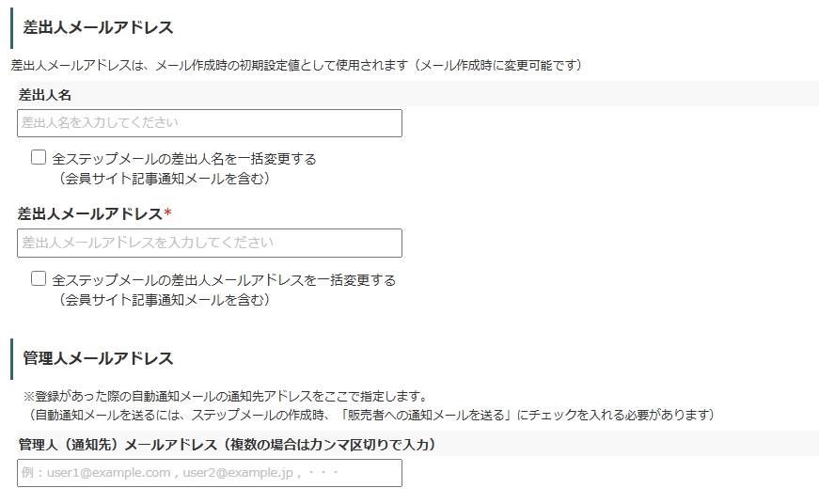Click (会員サイト記事通知メールを含む) under the 差出人名 checkbox

pos(164,178)
